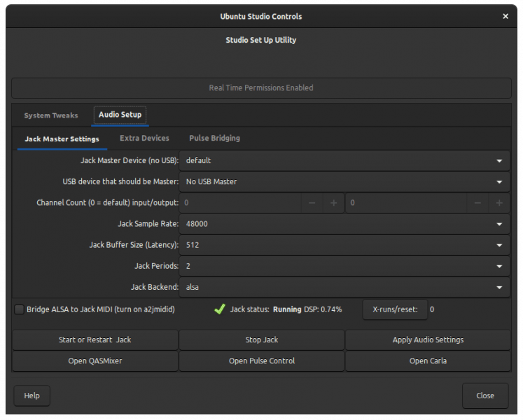Open the Jack Backend dropdown
The width and height of the screenshot is (523, 420).
point(344,287)
